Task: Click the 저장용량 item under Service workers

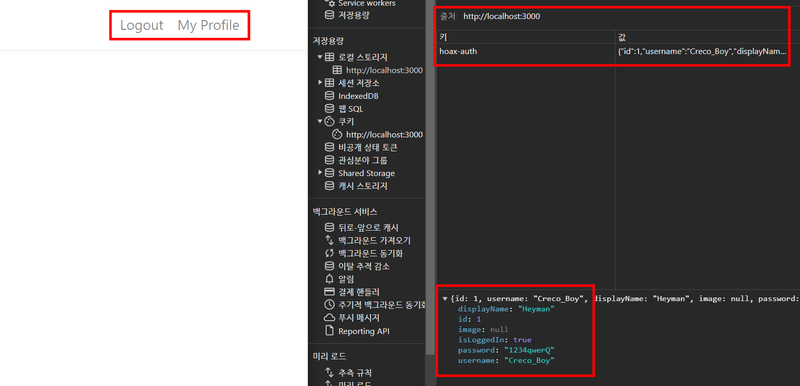Action: [x=354, y=15]
